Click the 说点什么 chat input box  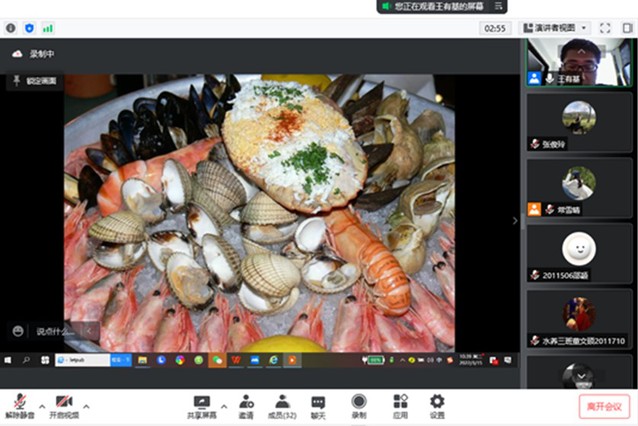54,331
